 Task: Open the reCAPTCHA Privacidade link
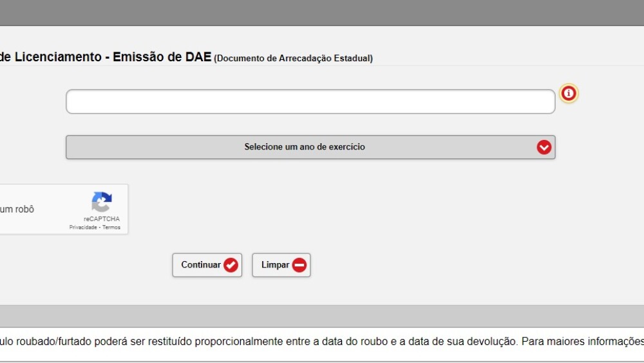83,228
